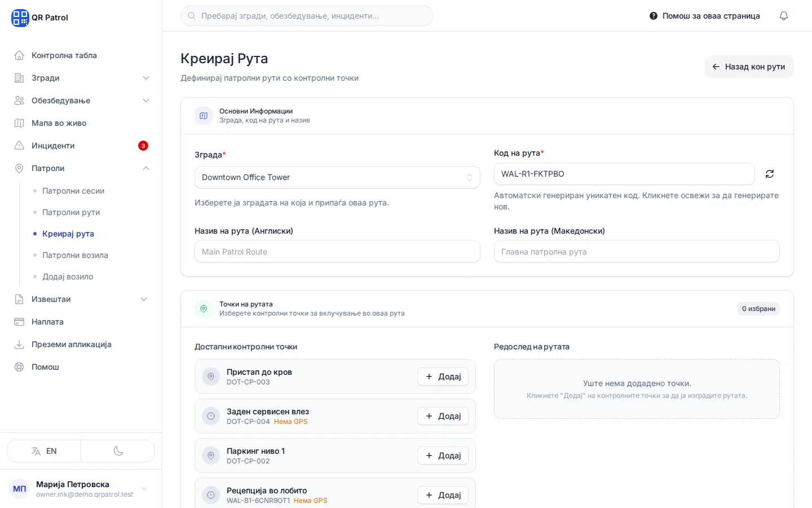
Task: Click the QR Patrol logo
Action: [39, 17]
